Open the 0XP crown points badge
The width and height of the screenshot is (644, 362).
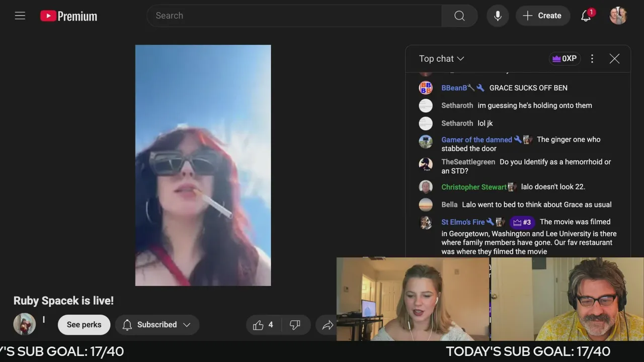(565, 59)
